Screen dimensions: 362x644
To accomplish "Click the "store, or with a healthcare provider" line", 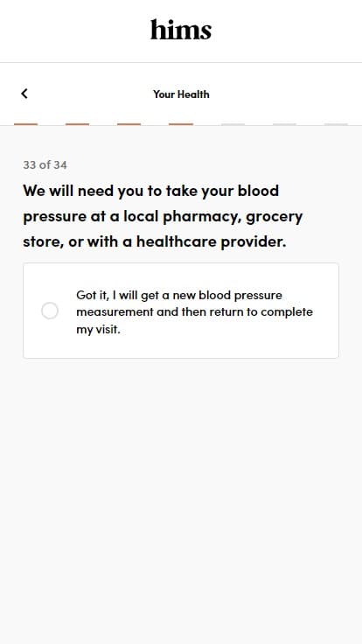I will pos(154,241).
